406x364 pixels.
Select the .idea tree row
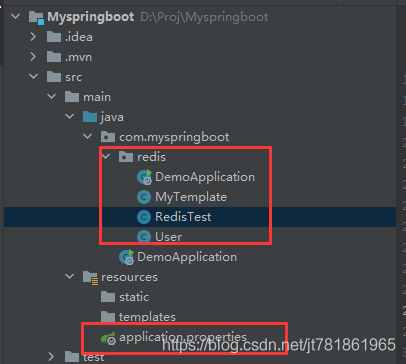tap(200, 37)
